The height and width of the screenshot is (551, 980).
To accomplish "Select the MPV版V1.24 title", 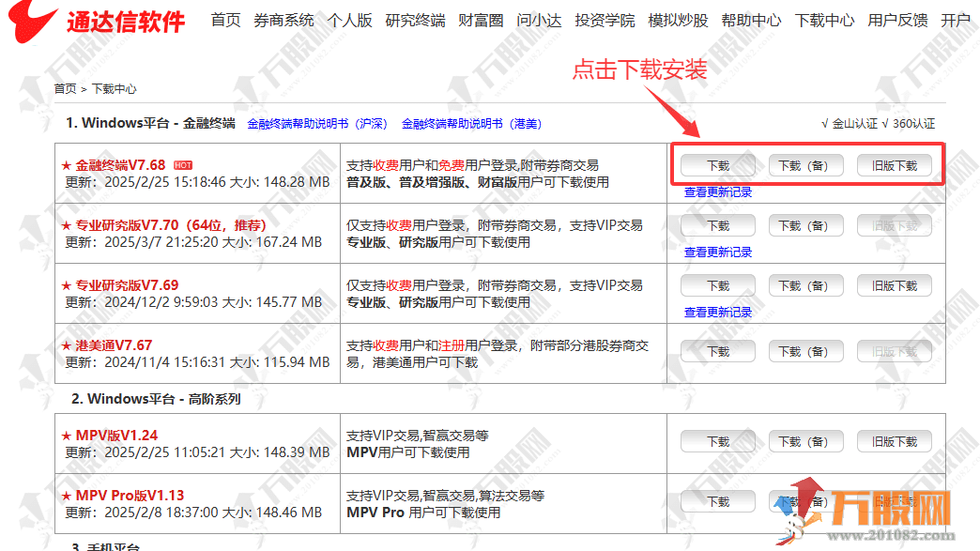I will (116, 436).
